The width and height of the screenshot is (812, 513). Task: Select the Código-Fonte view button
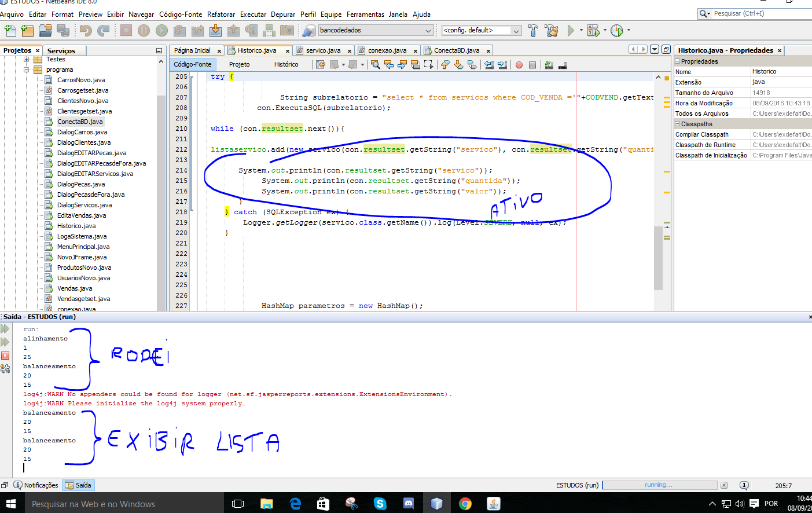(193, 64)
